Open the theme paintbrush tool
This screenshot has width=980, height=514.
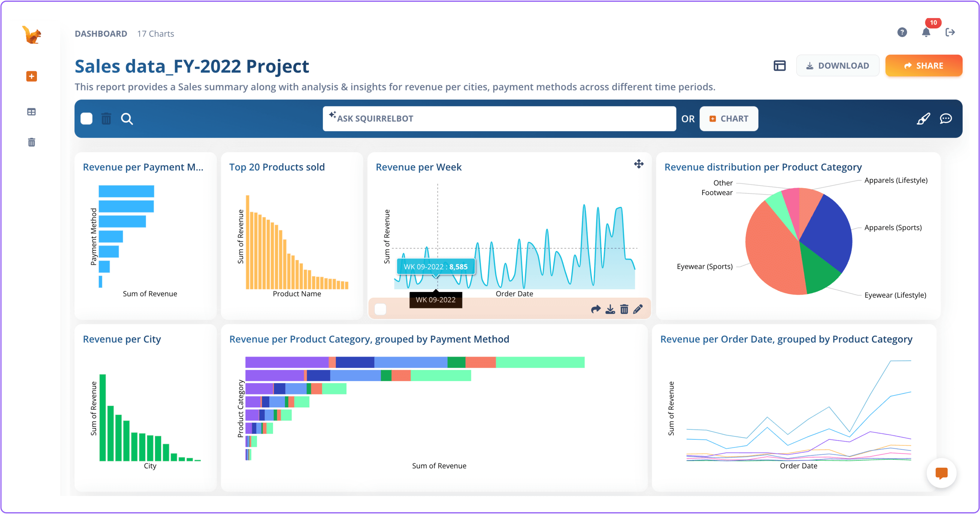coord(923,118)
